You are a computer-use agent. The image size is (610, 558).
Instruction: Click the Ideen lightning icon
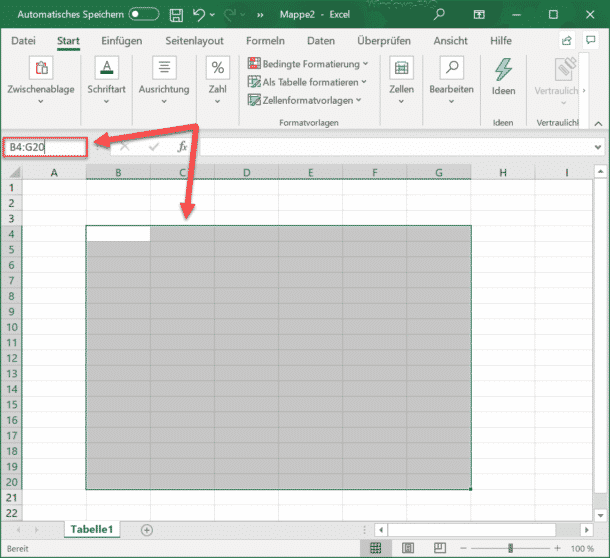[503, 69]
